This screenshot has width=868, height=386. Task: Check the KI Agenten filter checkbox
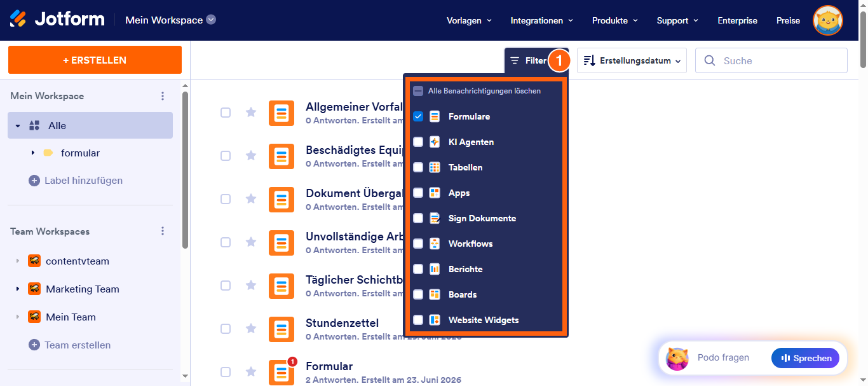[x=418, y=142]
